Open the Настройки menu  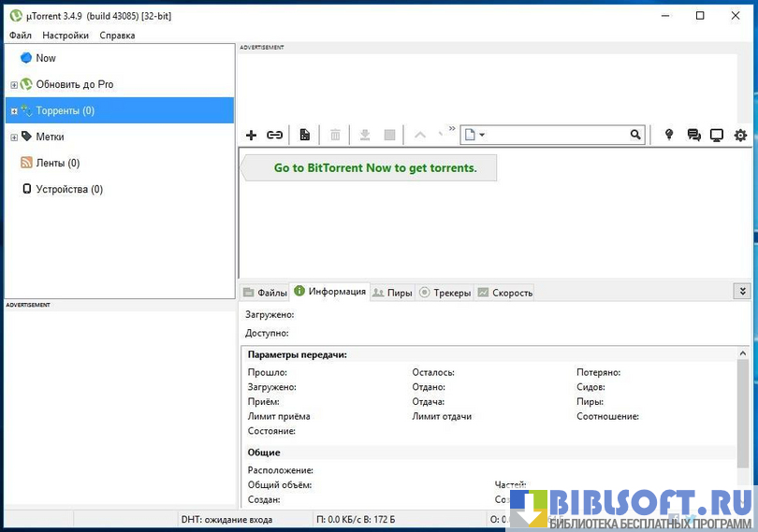(66, 36)
